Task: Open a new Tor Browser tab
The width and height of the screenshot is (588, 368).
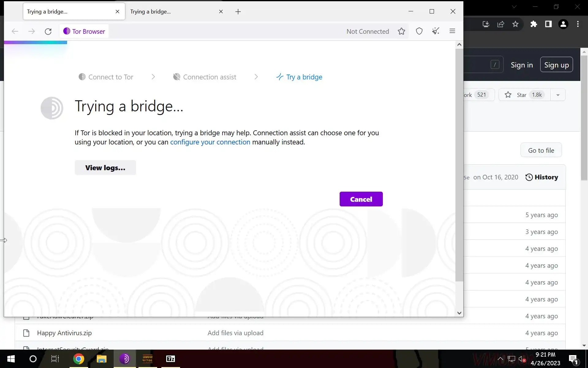Action: pos(238,12)
